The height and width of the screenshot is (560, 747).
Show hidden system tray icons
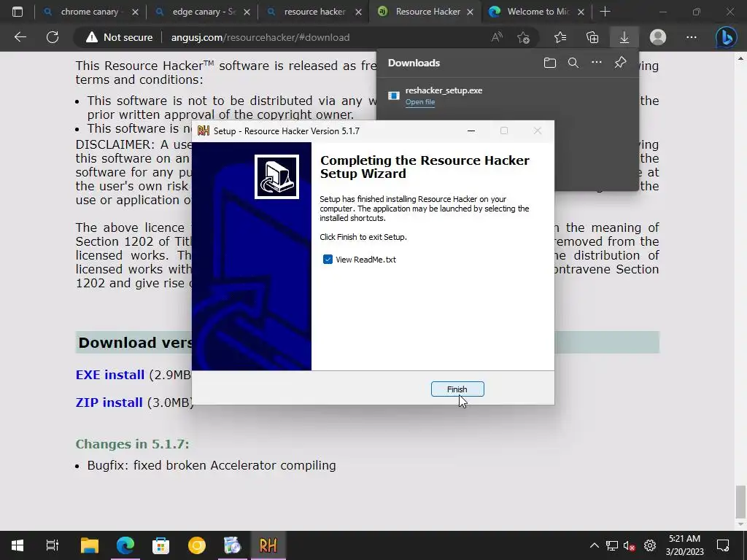click(x=594, y=545)
